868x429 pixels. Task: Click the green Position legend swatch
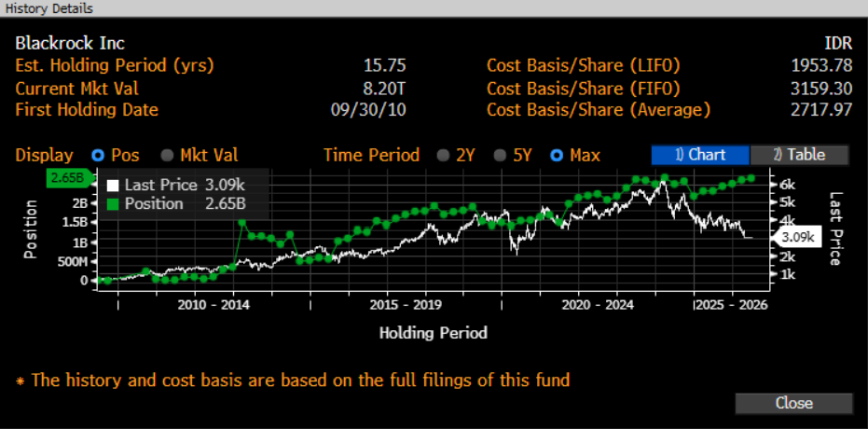pyautogui.click(x=114, y=203)
